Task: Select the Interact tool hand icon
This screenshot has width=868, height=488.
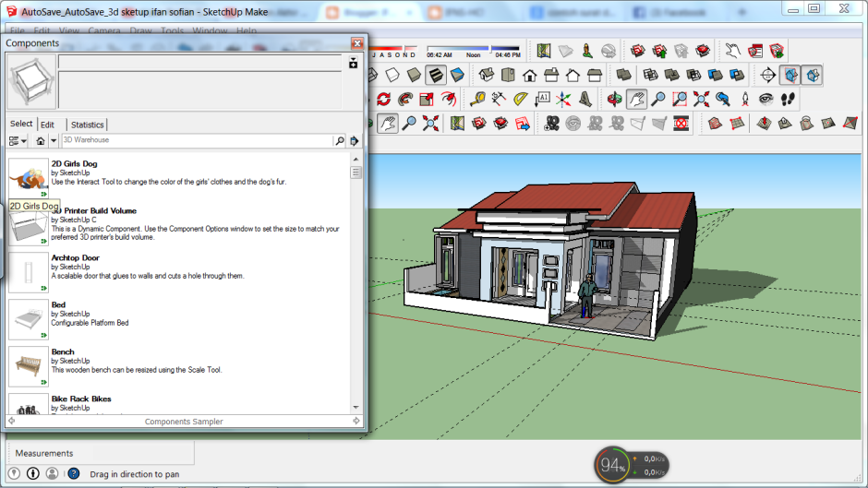Action: pyautogui.click(x=733, y=51)
